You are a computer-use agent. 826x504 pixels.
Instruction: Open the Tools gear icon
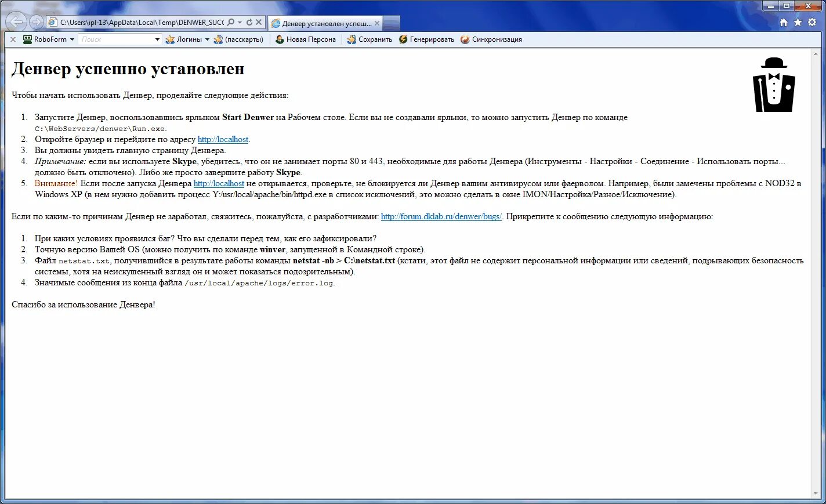[812, 22]
